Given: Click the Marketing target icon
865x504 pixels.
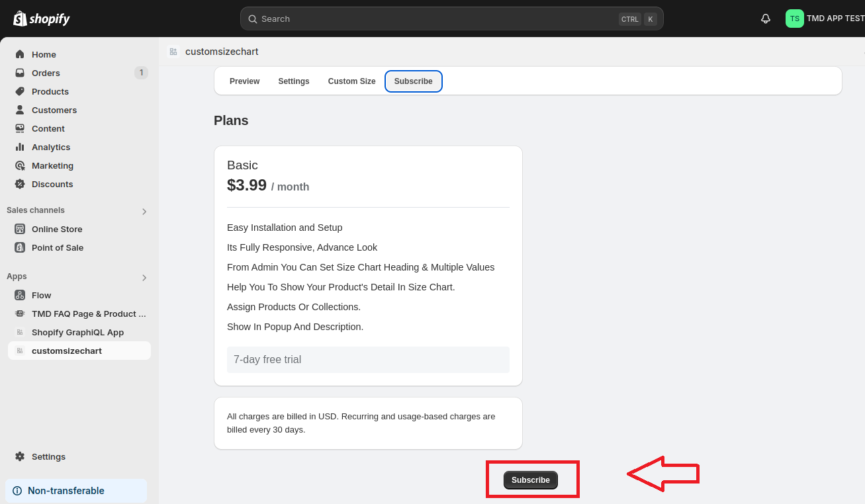Looking at the screenshot, I should coord(20,165).
